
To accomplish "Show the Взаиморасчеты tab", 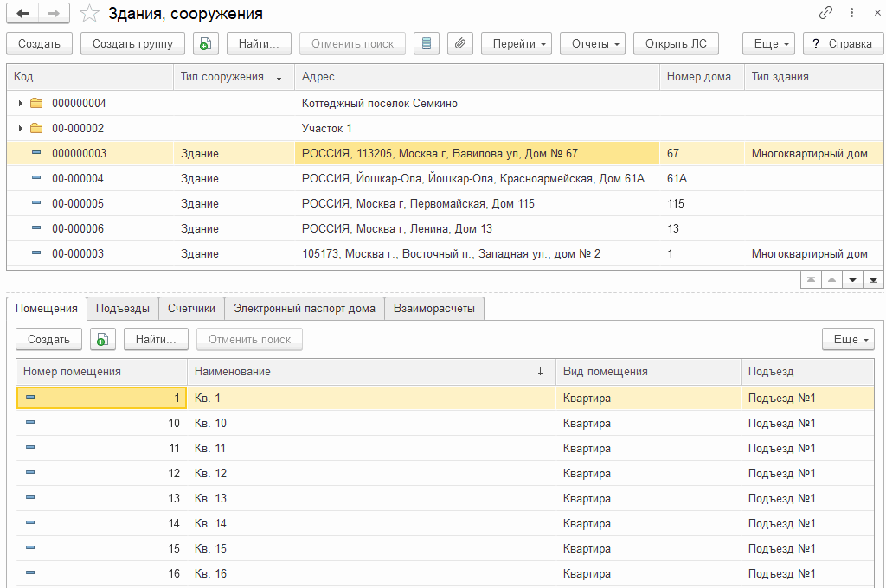I will tap(434, 309).
